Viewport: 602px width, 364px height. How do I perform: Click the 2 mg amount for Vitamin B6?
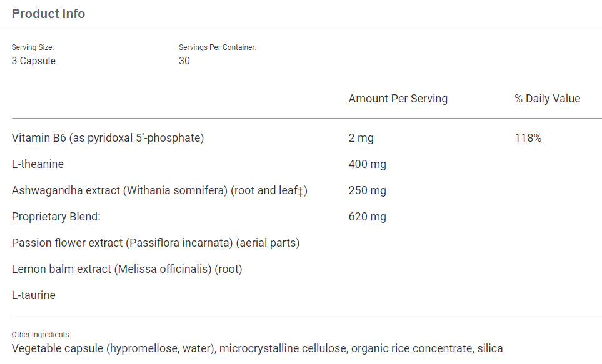click(361, 138)
